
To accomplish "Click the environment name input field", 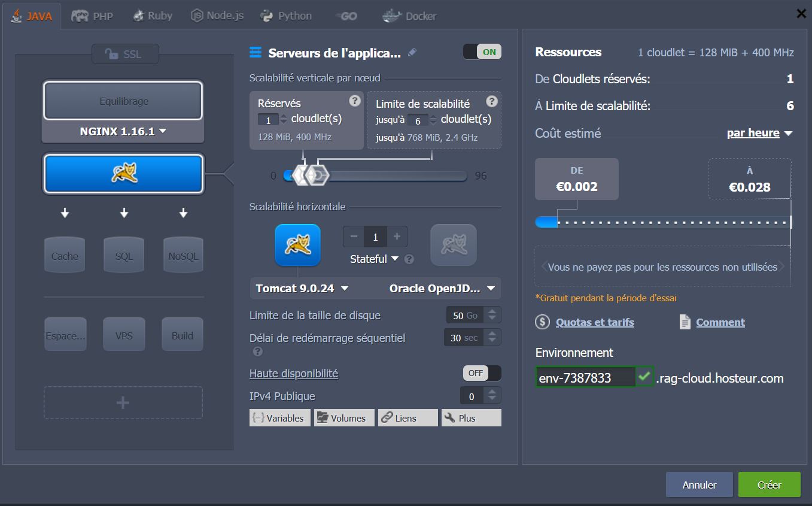I will click(x=585, y=378).
